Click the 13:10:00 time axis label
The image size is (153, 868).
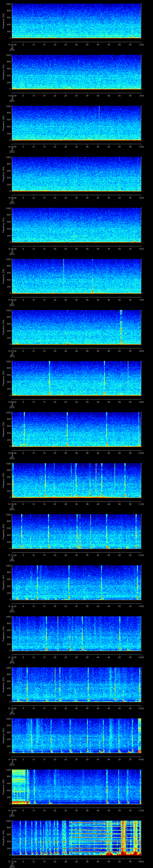pyautogui.click(x=12, y=504)
